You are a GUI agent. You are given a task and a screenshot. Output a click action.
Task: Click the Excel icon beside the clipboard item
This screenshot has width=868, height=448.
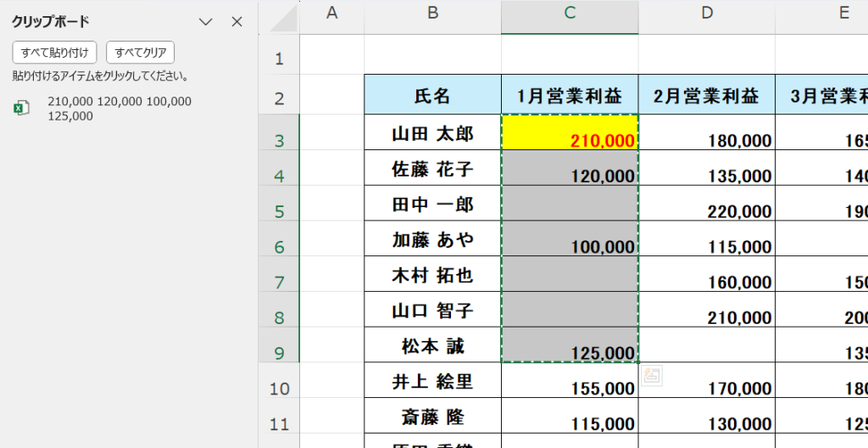(22, 108)
